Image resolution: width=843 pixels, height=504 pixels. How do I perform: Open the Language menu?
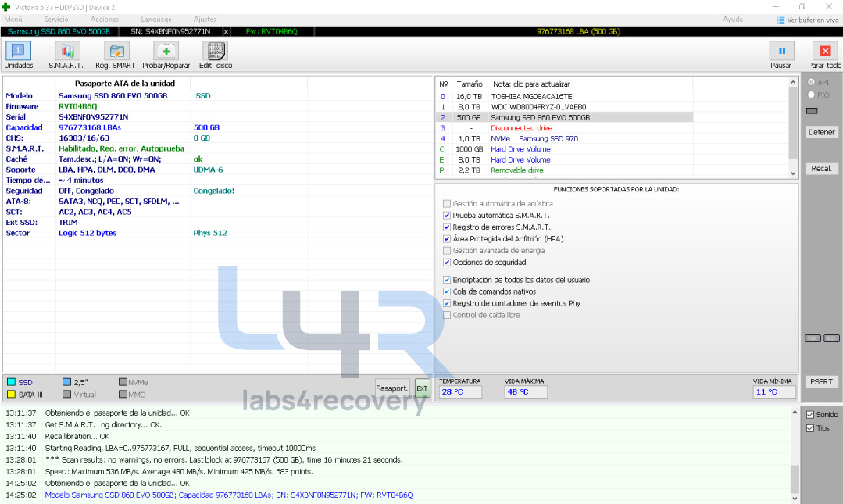point(156,20)
